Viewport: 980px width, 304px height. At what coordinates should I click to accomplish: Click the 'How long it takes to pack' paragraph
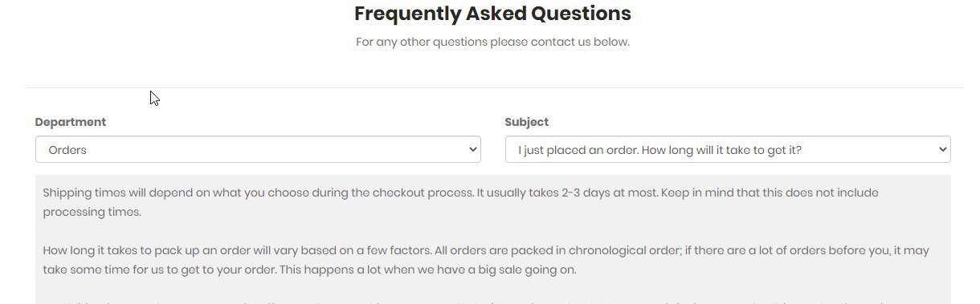tap(486, 260)
